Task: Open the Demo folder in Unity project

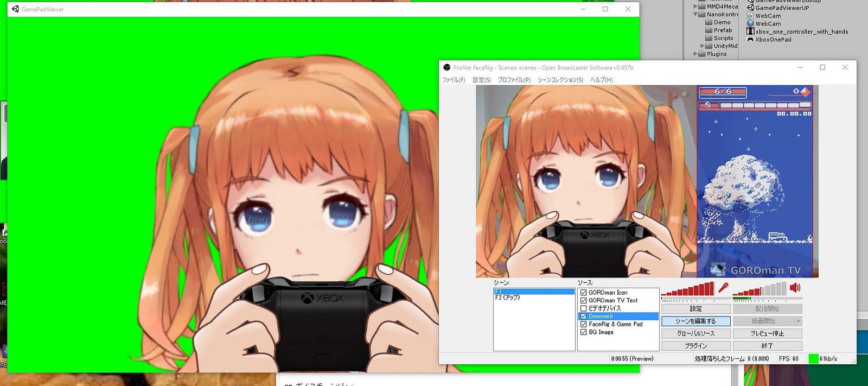Action: tap(718, 22)
